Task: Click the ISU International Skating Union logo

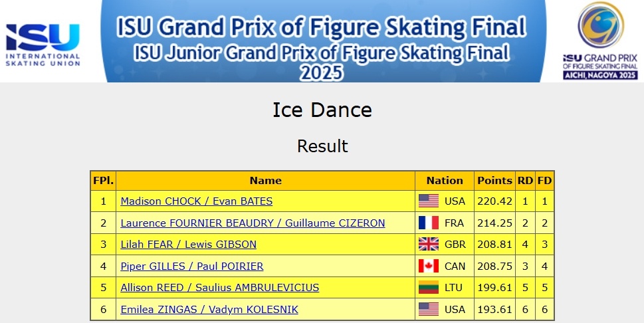Action: click(43, 45)
